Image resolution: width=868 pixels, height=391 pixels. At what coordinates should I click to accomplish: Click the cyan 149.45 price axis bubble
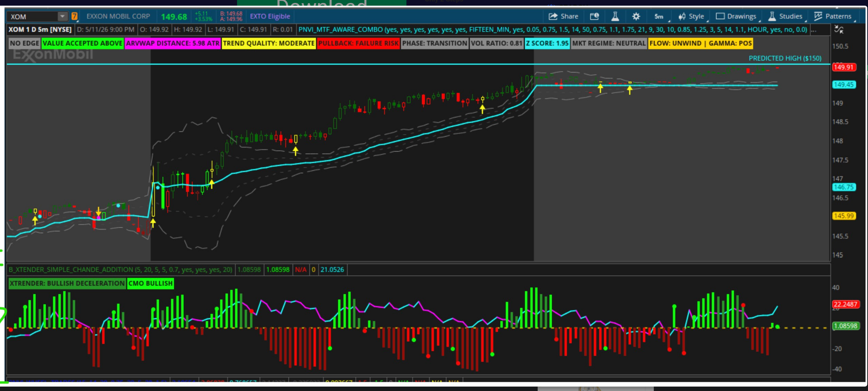[844, 84]
